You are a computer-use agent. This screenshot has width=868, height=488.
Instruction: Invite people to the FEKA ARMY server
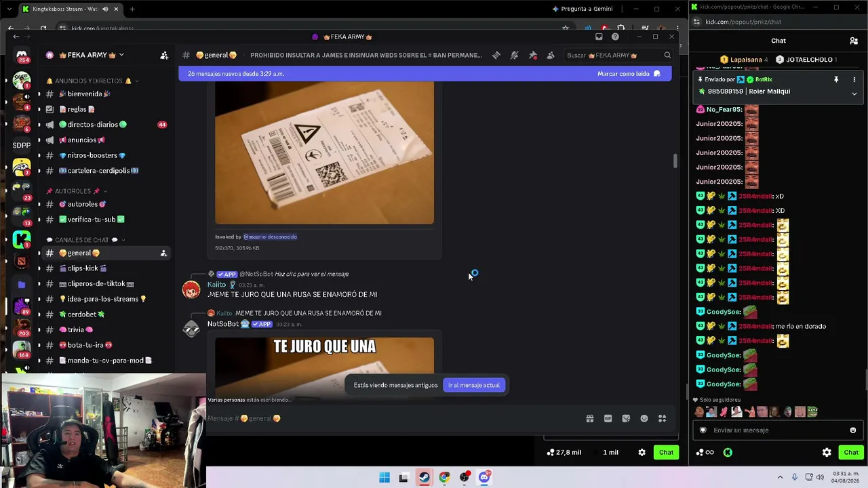164,55
